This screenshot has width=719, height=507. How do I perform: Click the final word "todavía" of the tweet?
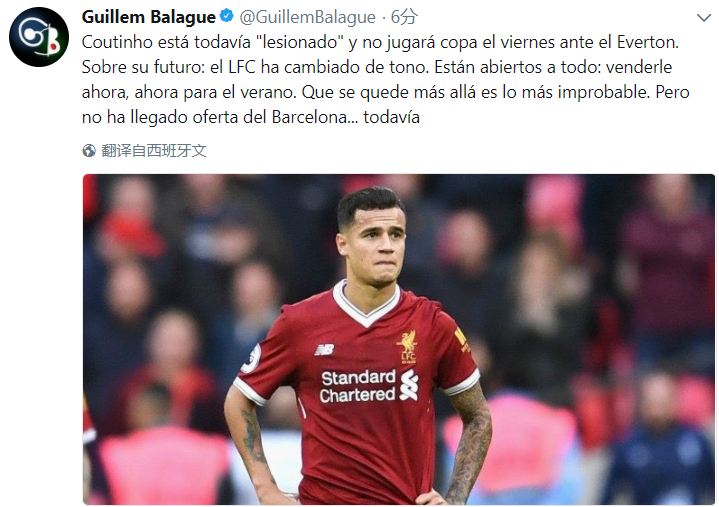pos(391,117)
